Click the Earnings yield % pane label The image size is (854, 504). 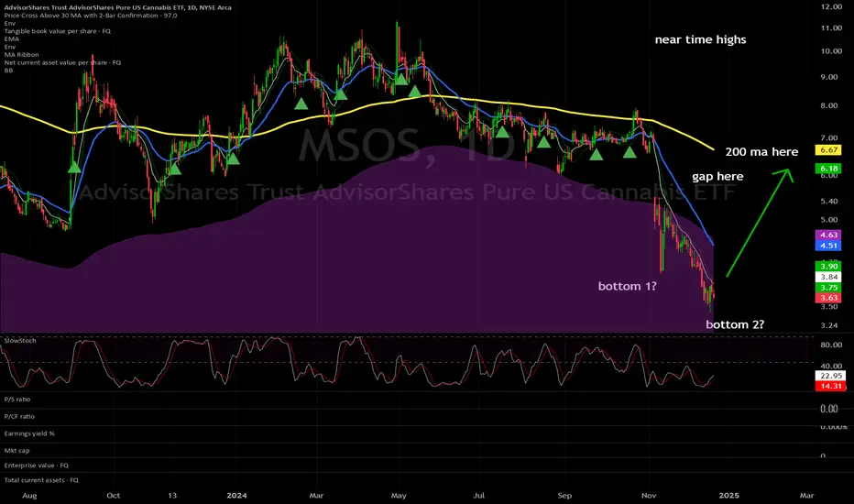tap(29, 433)
